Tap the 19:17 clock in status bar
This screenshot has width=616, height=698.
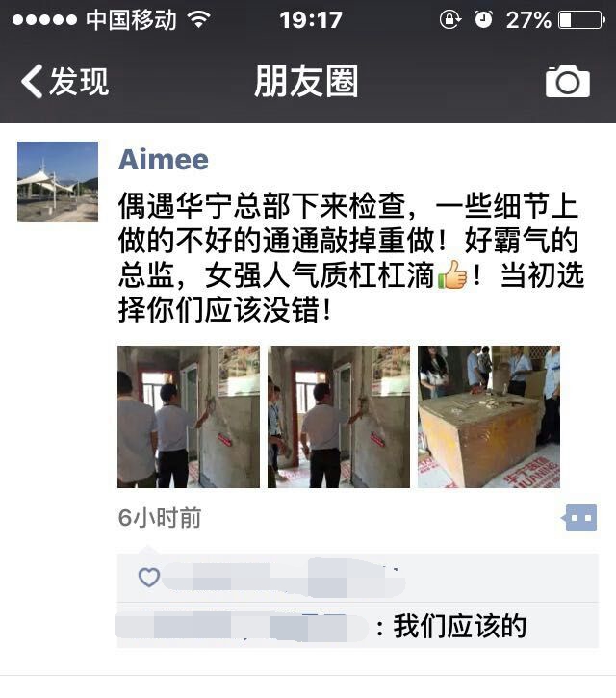click(311, 20)
